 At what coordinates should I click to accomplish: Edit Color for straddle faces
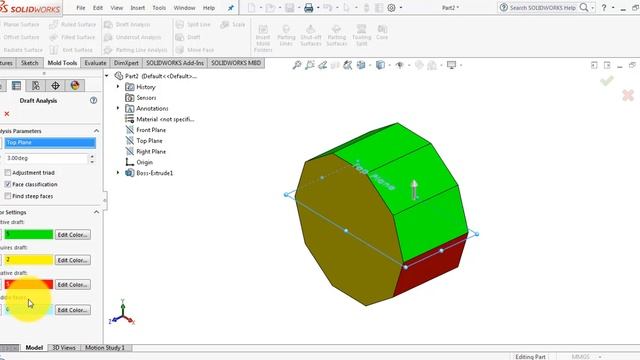coord(73,310)
